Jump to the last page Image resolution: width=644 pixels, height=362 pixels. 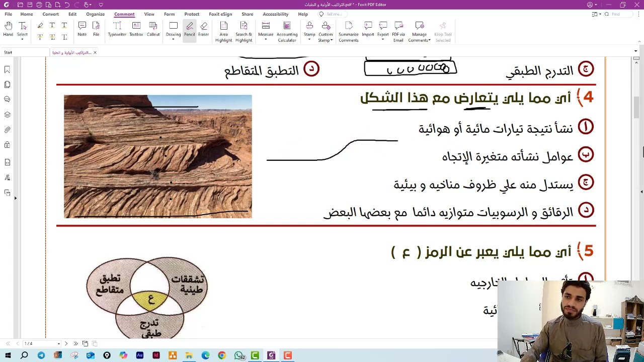click(x=75, y=343)
